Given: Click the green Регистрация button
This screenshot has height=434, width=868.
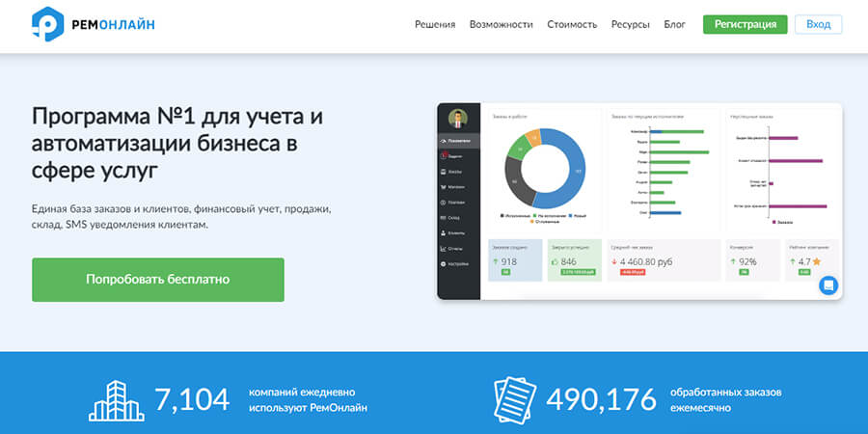Looking at the screenshot, I should [746, 24].
